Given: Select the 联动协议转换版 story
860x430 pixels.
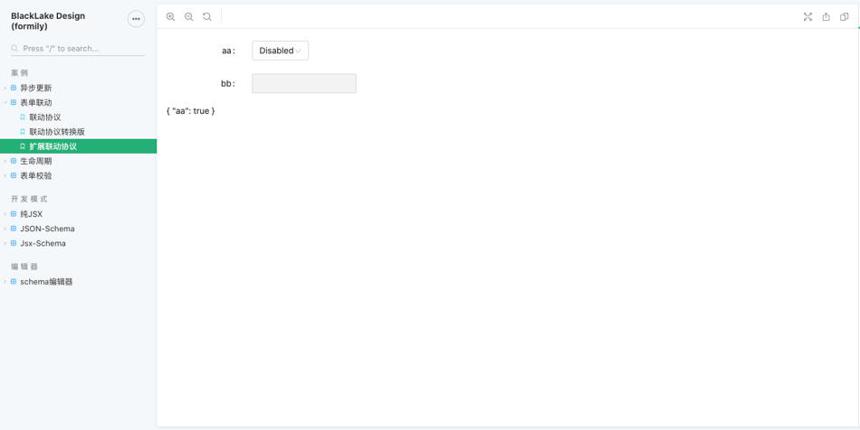Looking at the screenshot, I should coord(78,132).
